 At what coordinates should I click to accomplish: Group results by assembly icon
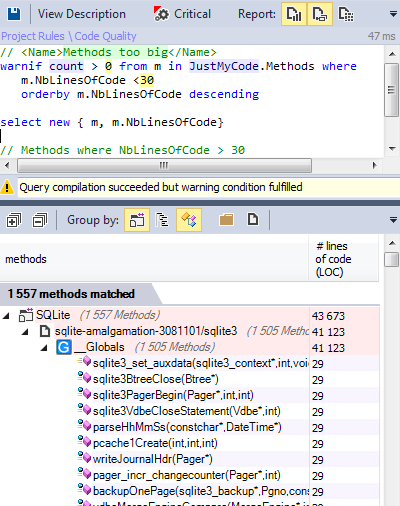pos(137,220)
